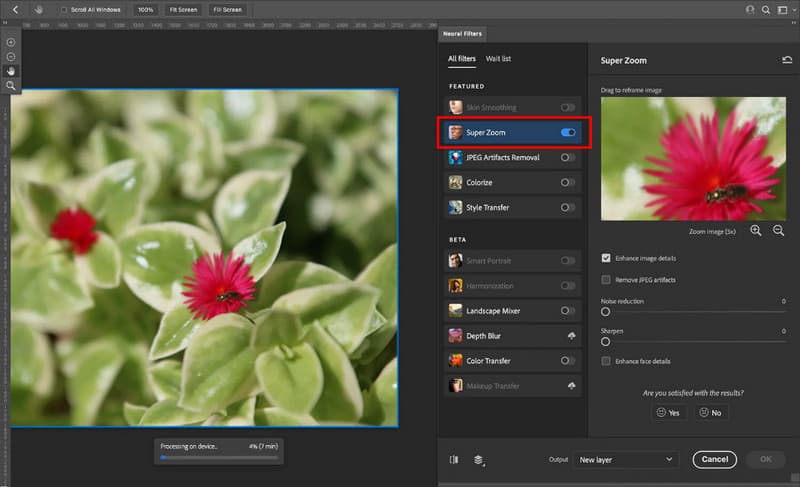Select the Hand tool in top bar
The width and height of the screenshot is (800, 487).
pos(39,10)
